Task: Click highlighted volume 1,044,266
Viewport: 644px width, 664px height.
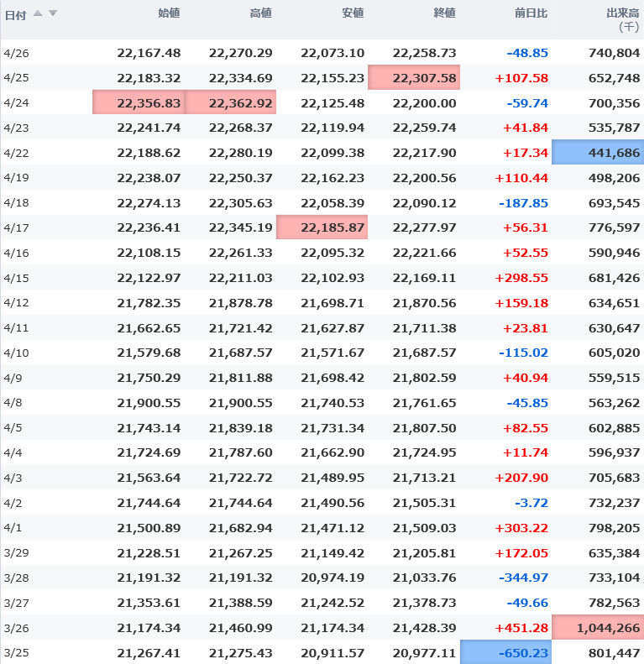Action: coord(598,627)
